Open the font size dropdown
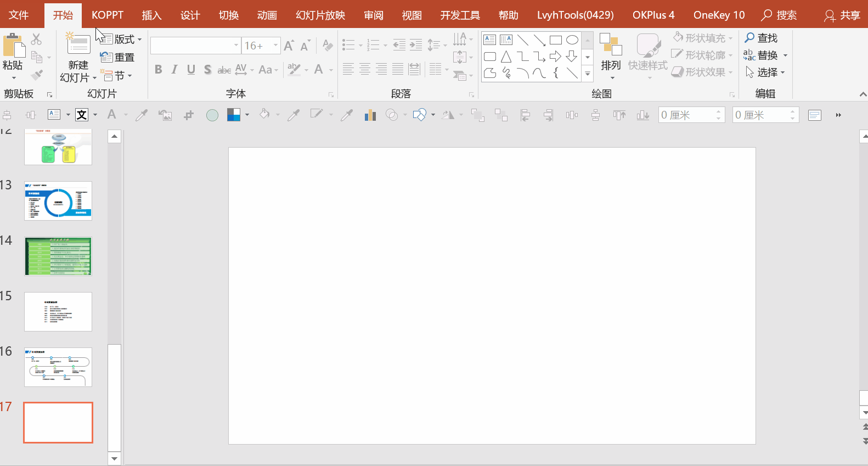The width and height of the screenshot is (868, 466). click(276, 46)
